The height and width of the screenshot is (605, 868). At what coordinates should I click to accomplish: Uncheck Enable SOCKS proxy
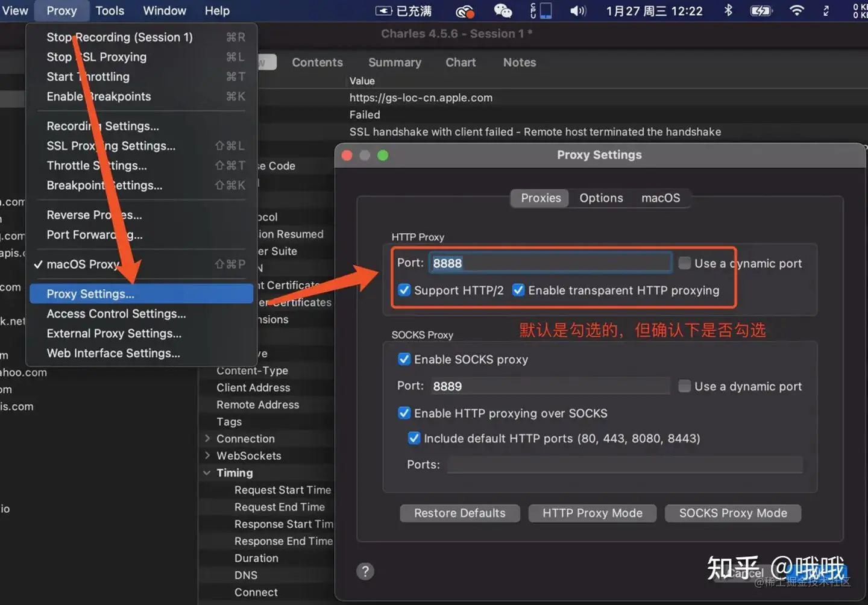click(404, 359)
